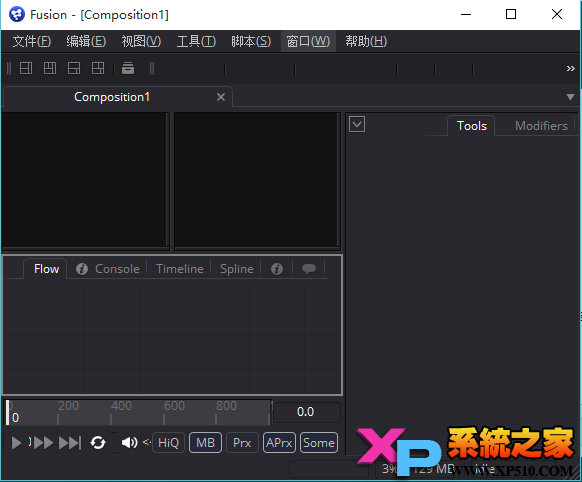Jump to end with skip-to-last button
Image resolution: width=582 pixels, height=482 pixels.
[x=70, y=443]
